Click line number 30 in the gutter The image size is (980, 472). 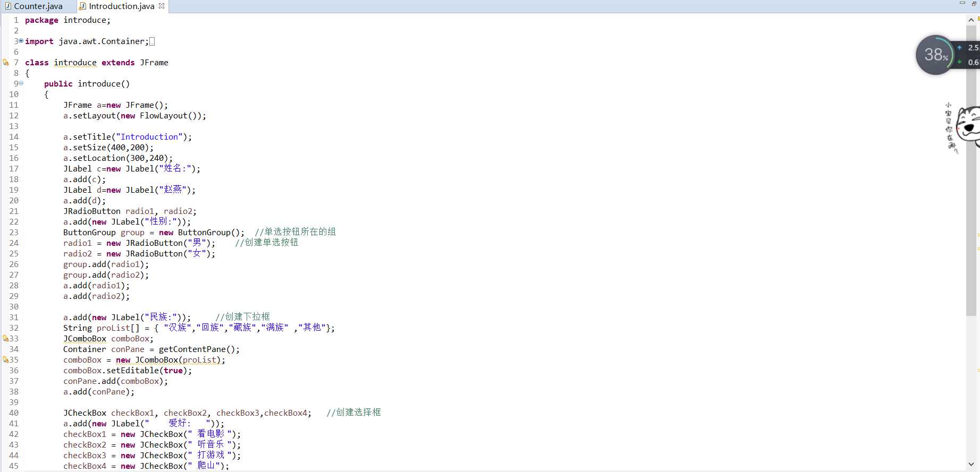[14, 307]
